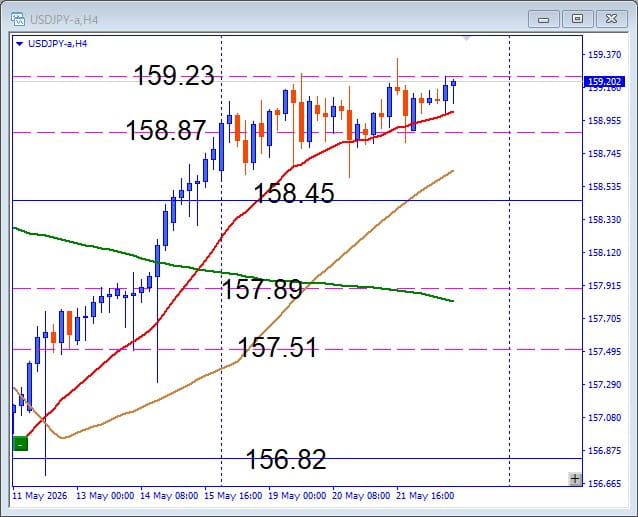Expand the USDJPY-a,H4 dropdown triangle

coord(19,44)
